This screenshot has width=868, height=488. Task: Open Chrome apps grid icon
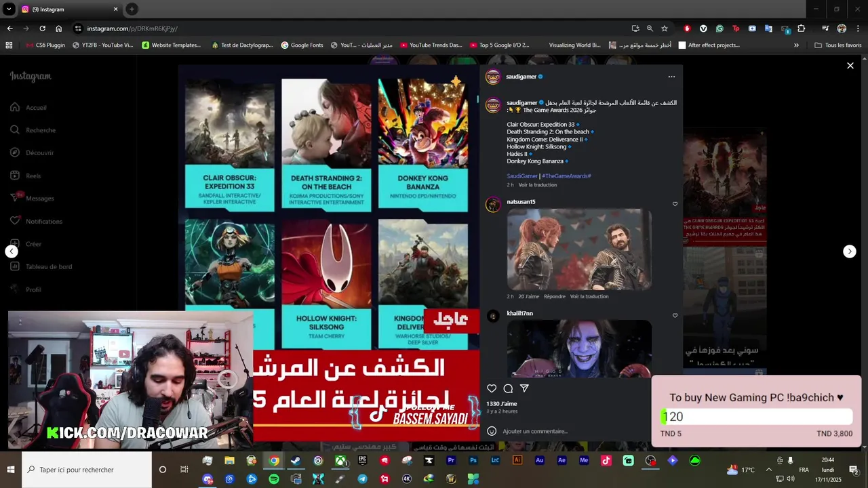coord(9,45)
